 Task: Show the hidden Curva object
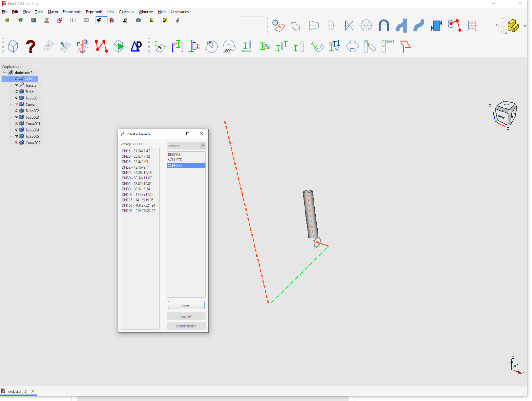coord(17,104)
